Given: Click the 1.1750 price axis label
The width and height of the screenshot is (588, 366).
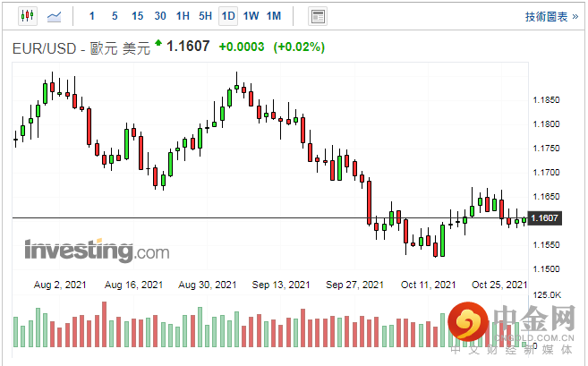Looking at the screenshot, I should click(546, 149).
